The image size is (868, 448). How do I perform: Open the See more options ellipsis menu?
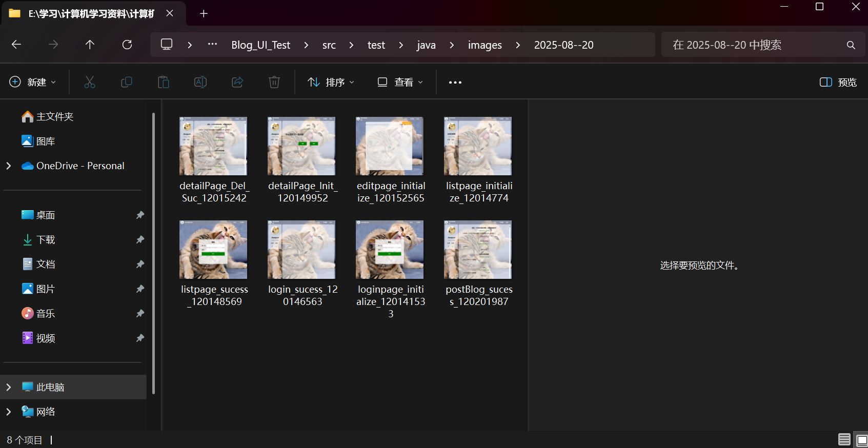455,82
